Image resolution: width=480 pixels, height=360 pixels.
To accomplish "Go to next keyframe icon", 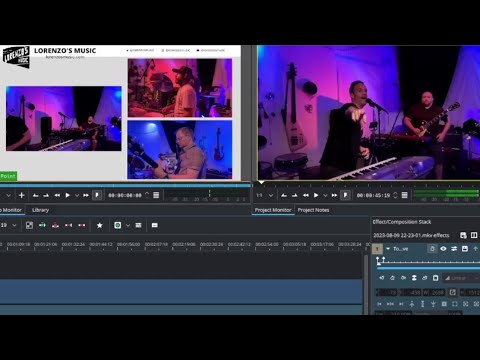I will pyautogui.click(x=403, y=278).
